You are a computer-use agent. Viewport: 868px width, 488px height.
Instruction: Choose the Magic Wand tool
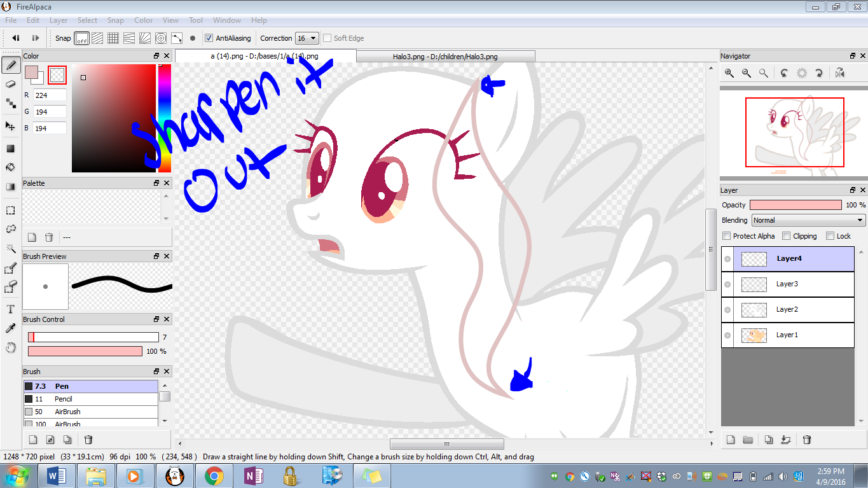(10, 248)
